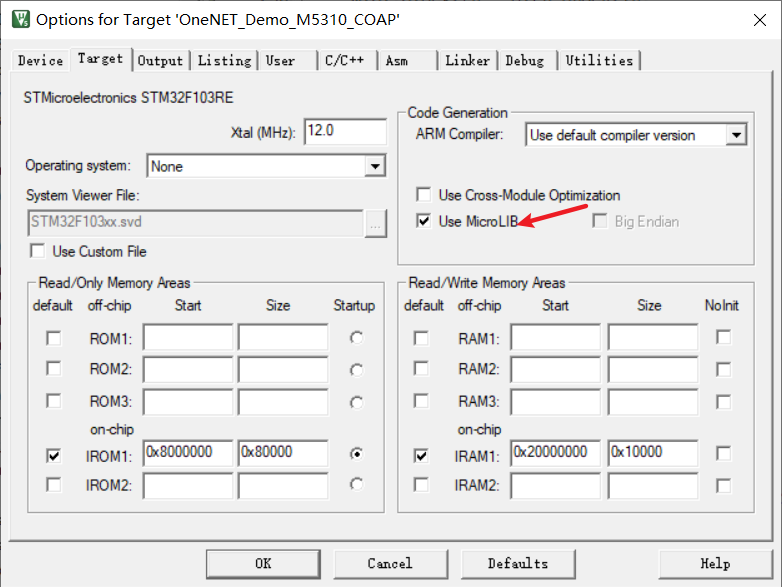Select the IROM2 startup radio button
Screen dimensions: 782x587
click(356, 484)
